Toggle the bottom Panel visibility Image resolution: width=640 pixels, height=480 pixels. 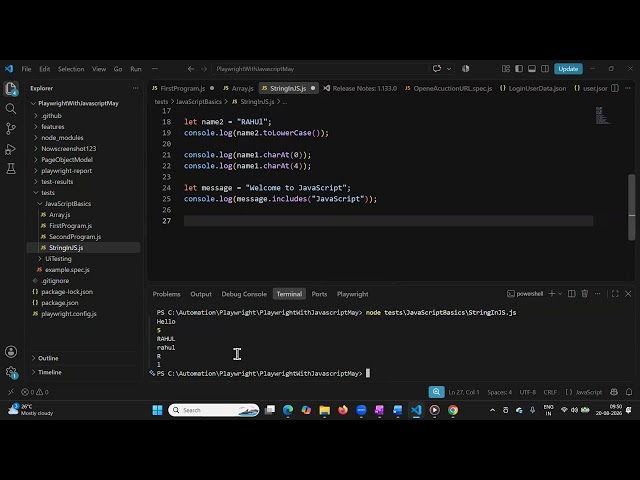click(532, 69)
